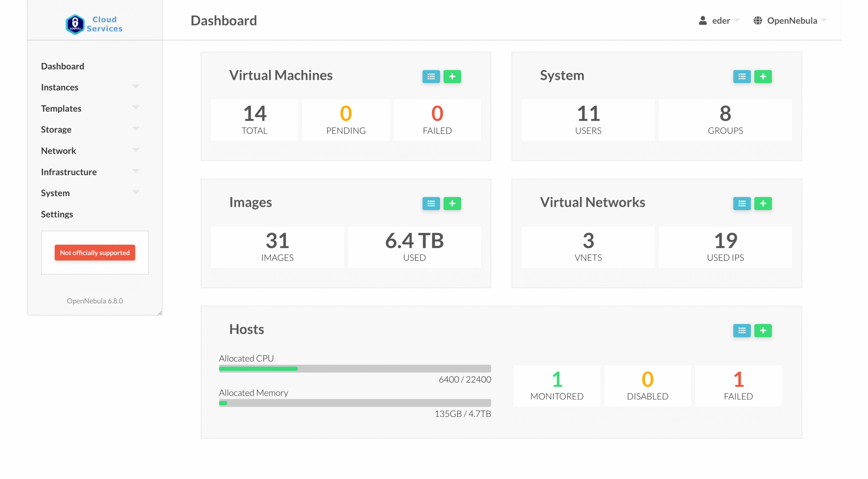Click the Cloud Services logo
The height and width of the screenshot is (479, 868).
click(94, 24)
